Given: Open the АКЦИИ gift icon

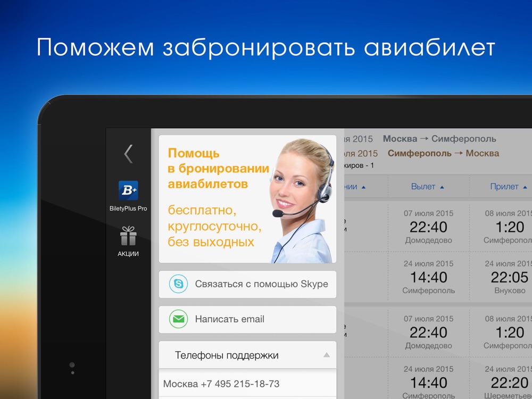Looking at the screenshot, I should tap(128, 236).
